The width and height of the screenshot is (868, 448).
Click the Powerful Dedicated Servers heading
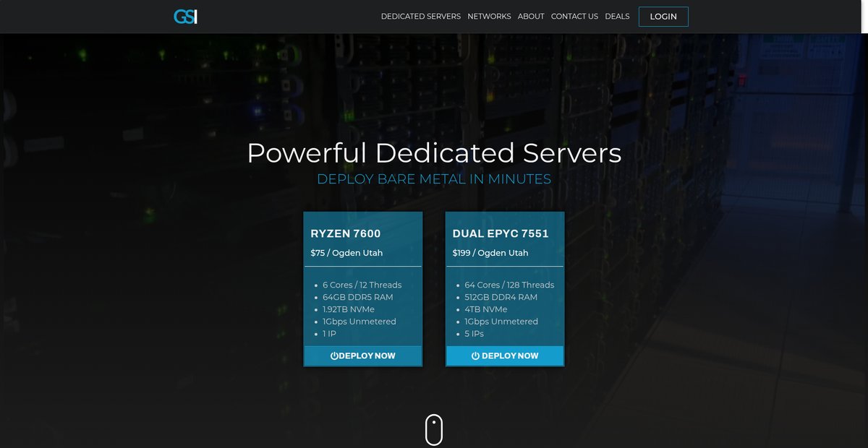tap(434, 153)
